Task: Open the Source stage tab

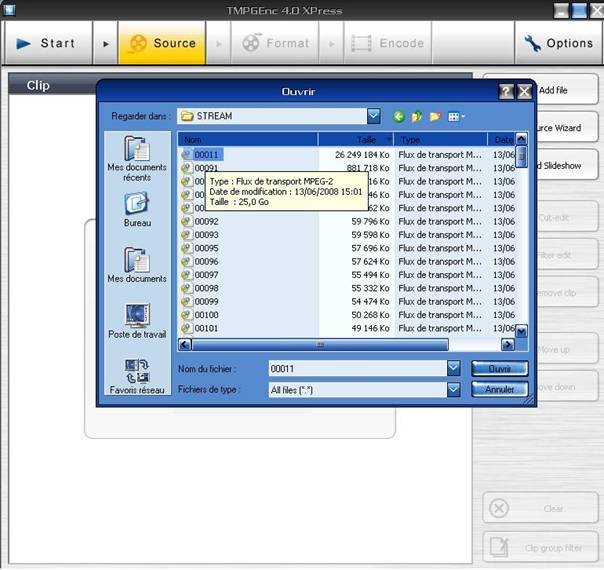Action: (x=162, y=43)
